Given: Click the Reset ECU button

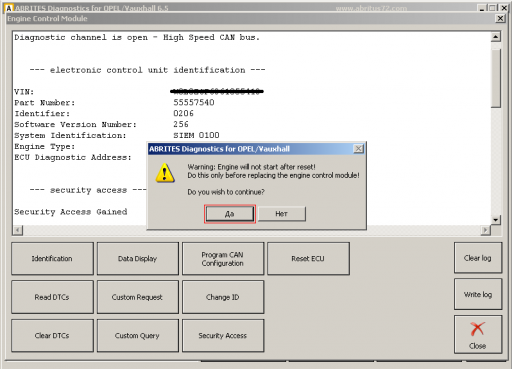Looking at the screenshot, I should [x=308, y=258].
